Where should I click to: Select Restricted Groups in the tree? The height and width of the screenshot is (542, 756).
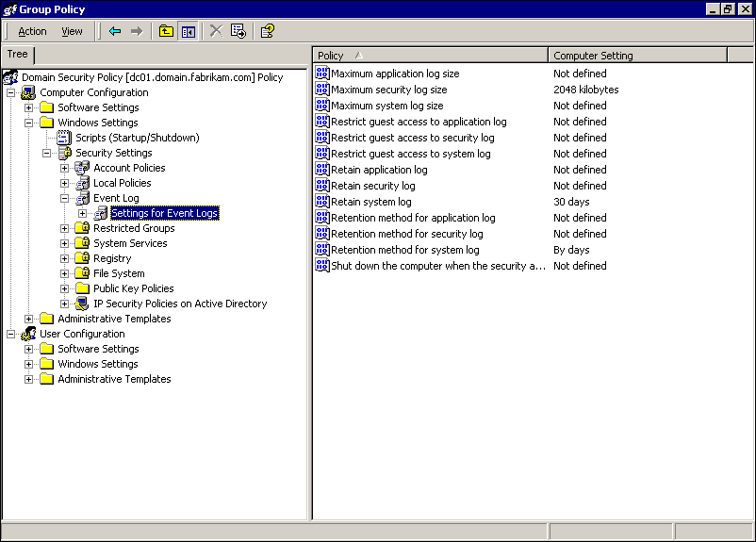[x=134, y=228]
